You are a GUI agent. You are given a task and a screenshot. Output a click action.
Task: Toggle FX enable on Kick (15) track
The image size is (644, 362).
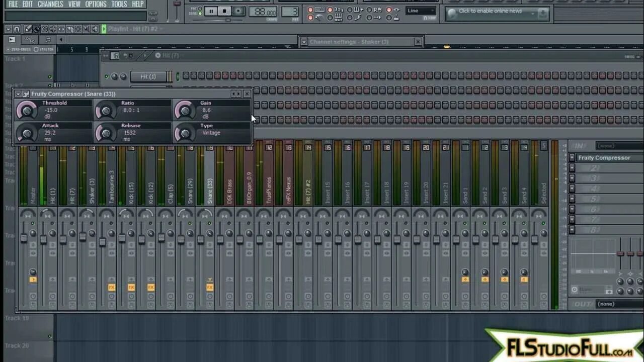coord(131,287)
